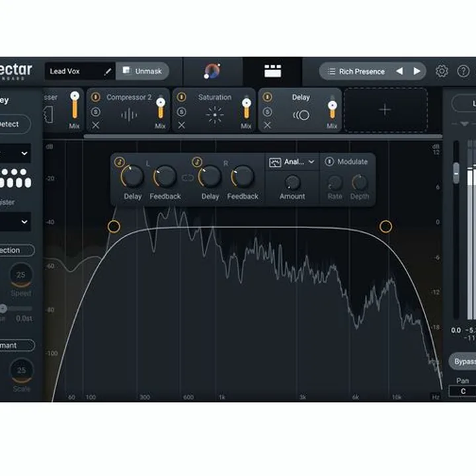
Task: Click the link icon between L and R delays
Action: [x=187, y=178]
